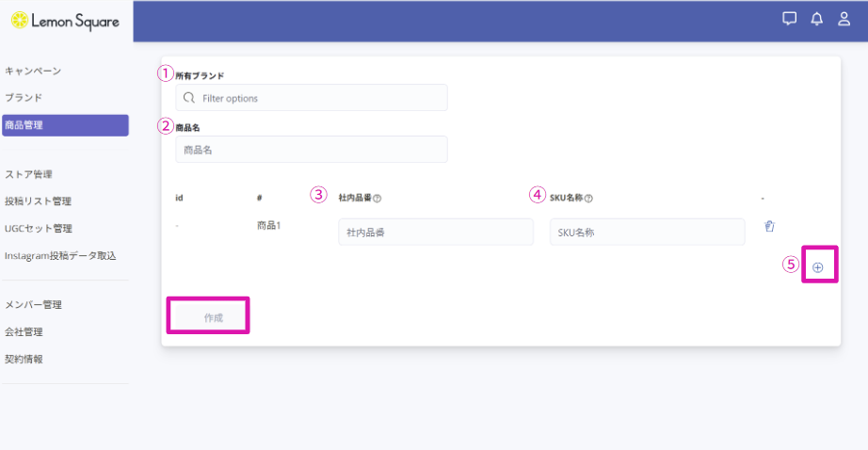Open the user account icon
868x450 pixels.
844,19
